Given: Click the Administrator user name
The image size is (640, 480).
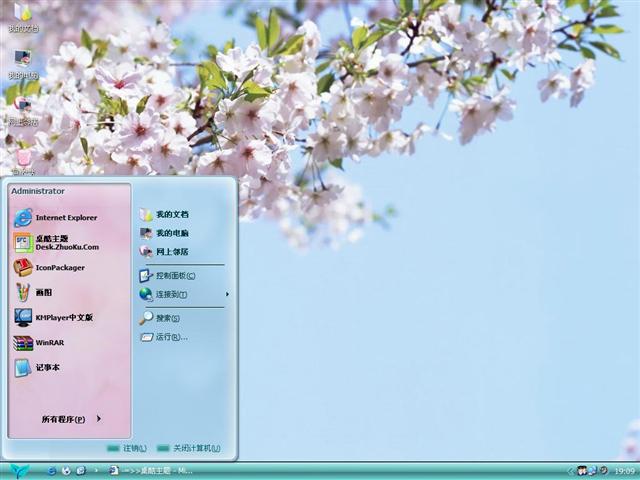Looking at the screenshot, I should tap(38, 191).
